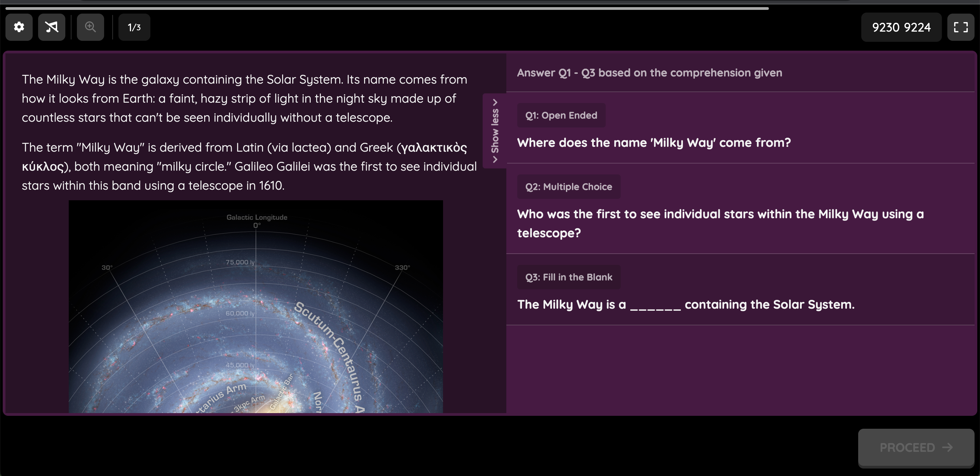This screenshot has width=980, height=476.
Task: Toggle fullscreen mode icon
Action: 961,27
